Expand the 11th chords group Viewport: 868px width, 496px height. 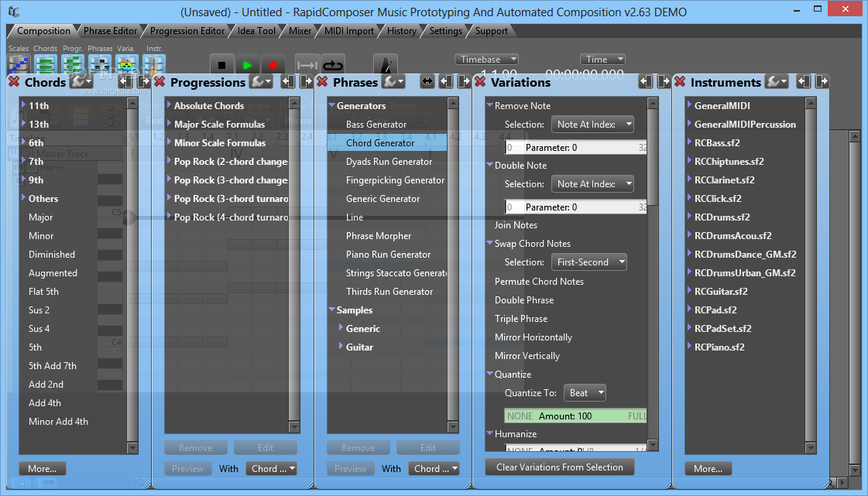(23, 104)
